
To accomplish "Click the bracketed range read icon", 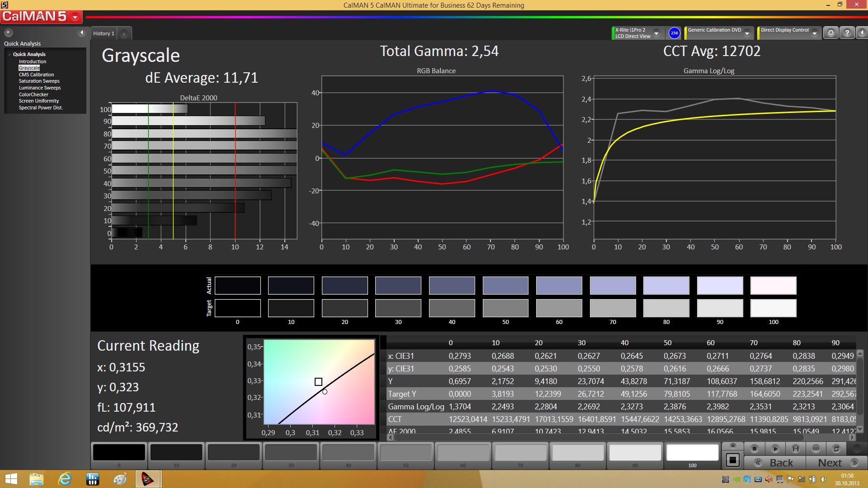I will (796, 449).
